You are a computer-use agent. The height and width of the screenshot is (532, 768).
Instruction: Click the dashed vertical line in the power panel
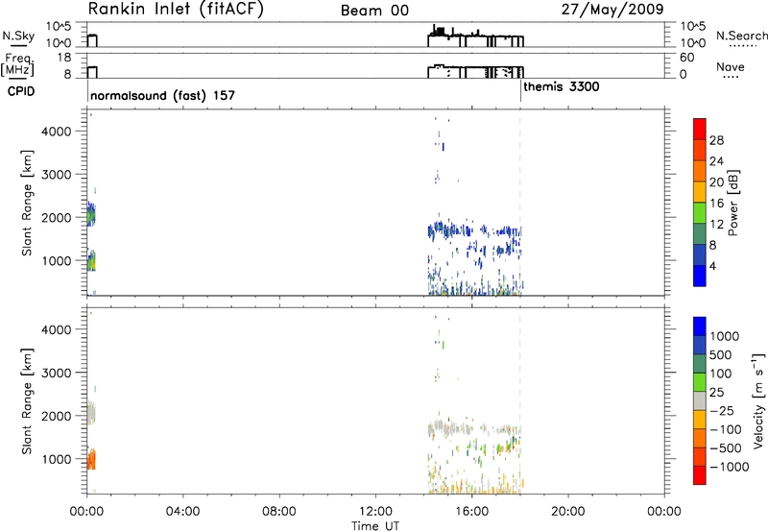(x=520, y=203)
